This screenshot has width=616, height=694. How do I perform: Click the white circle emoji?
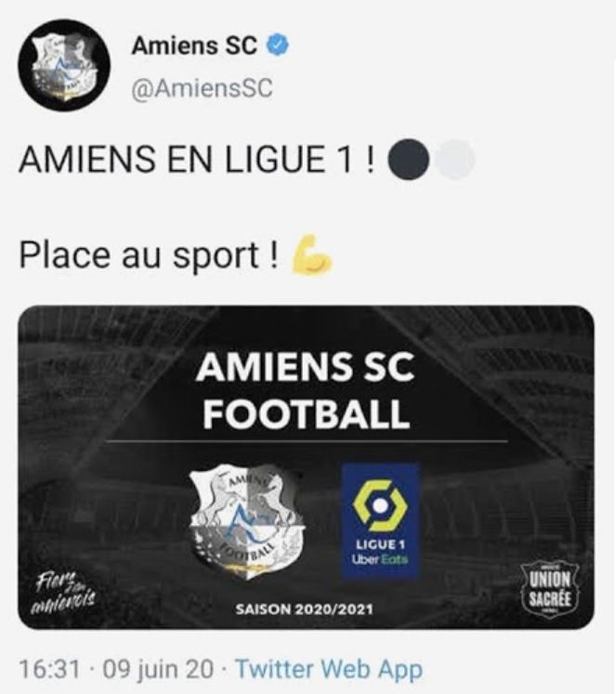455,160
